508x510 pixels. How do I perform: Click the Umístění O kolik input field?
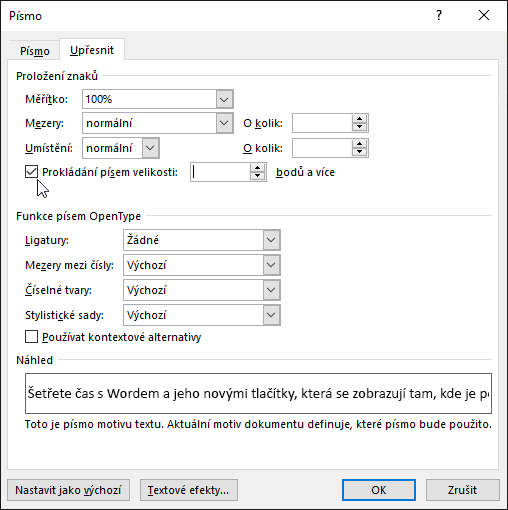322,148
